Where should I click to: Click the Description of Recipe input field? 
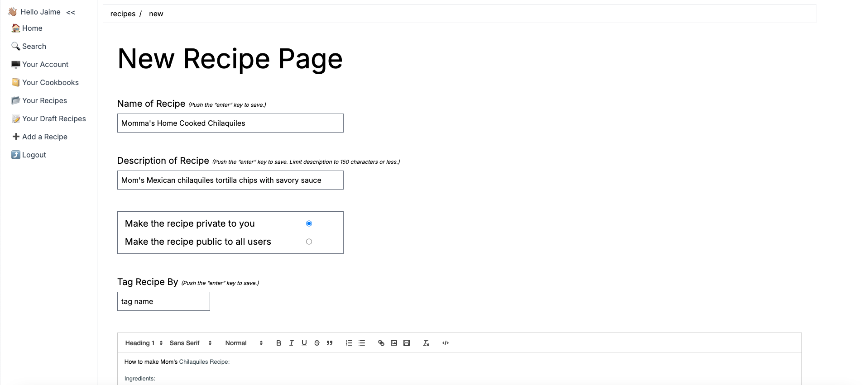[230, 180]
